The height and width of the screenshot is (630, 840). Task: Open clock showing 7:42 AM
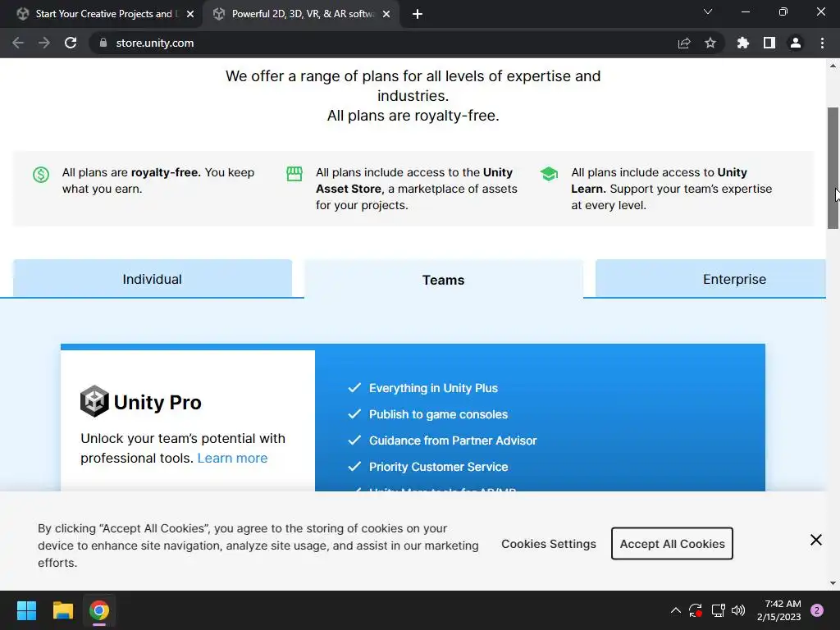[x=779, y=610]
